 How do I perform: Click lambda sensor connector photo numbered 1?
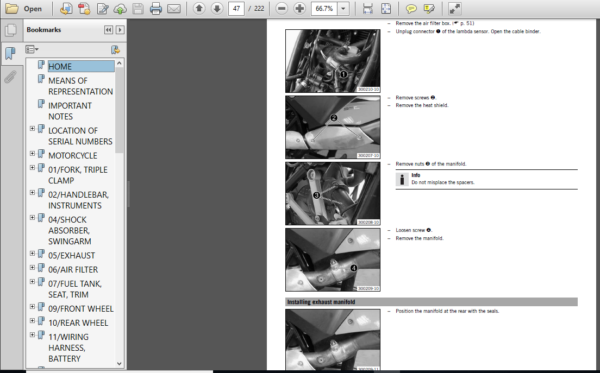333,61
